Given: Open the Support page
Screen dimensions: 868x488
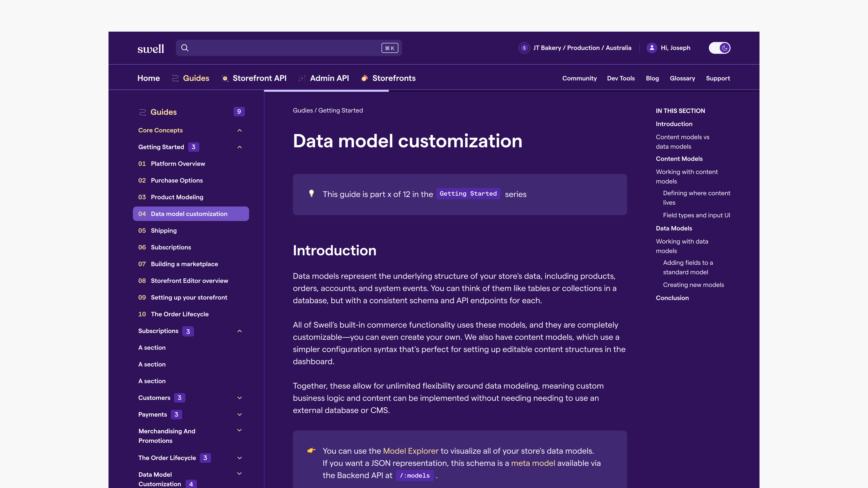Looking at the screenshot, I should click(x=718, y=78).
